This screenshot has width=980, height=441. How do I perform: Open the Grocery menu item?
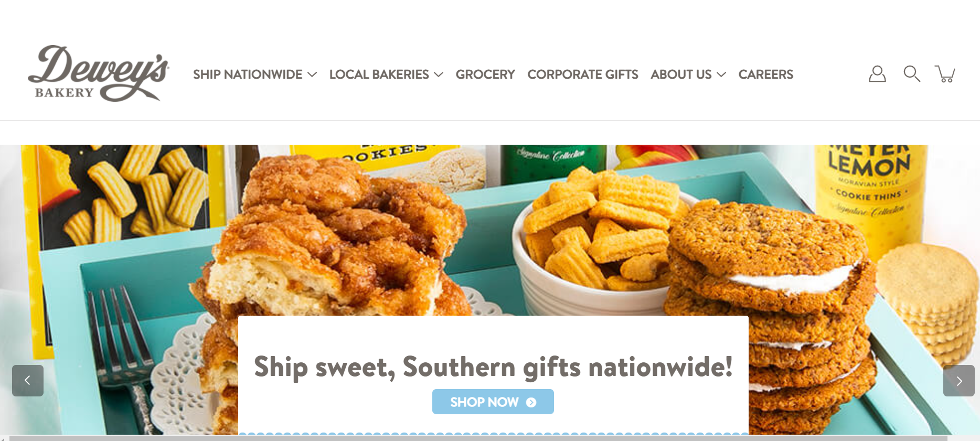485,74
